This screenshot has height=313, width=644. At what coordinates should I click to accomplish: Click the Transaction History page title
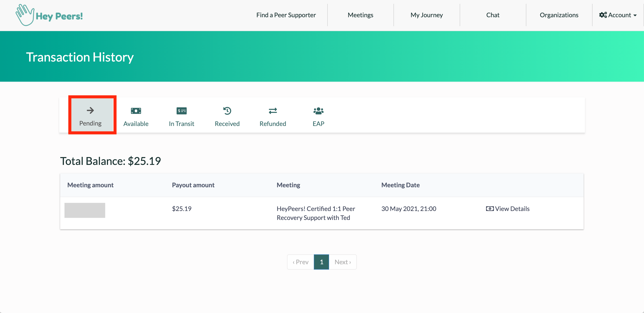[80, 57]
